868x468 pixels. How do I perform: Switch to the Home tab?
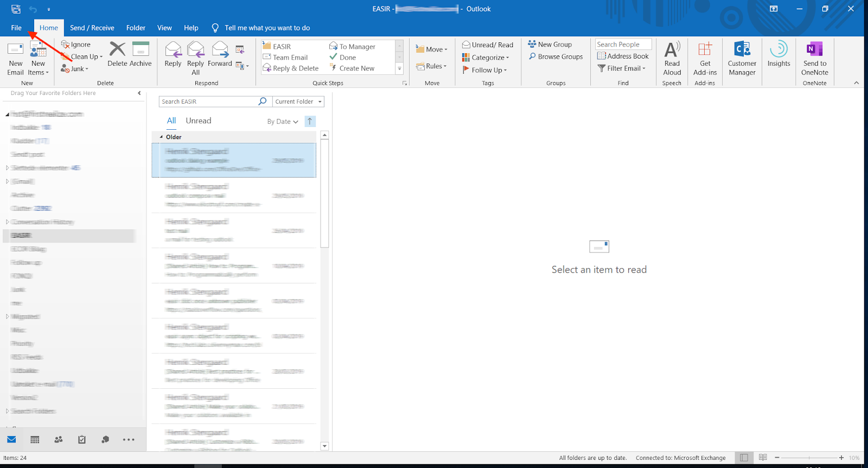pyautogui.click(x=49, y=28)
